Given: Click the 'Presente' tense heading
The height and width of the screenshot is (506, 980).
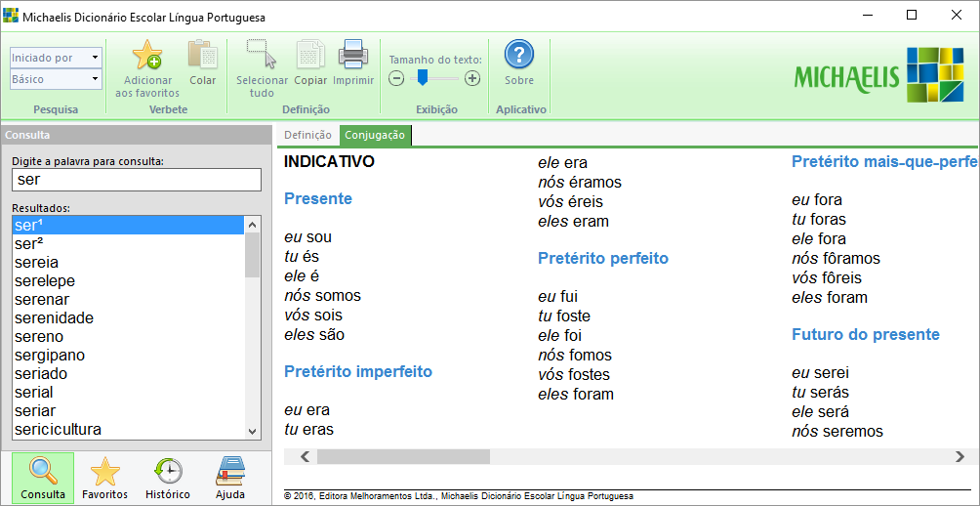Looking at the screenshot, I should pos(318,199).
